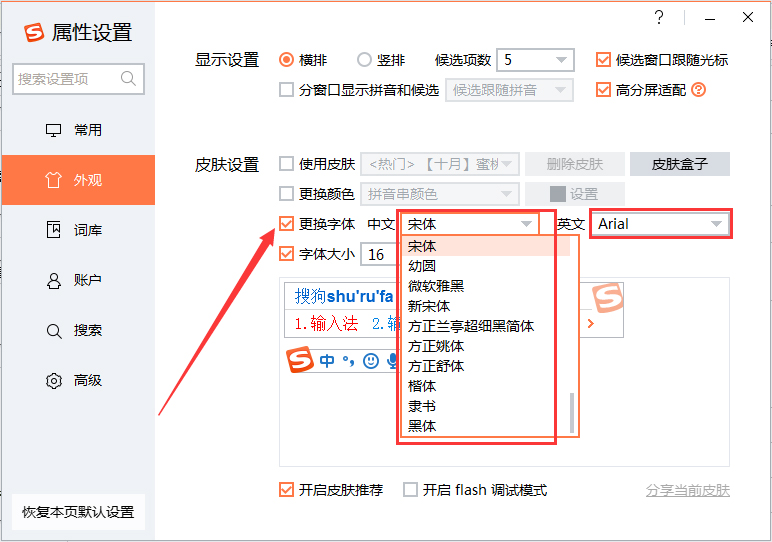
Task: Choose 方正姚体 in font list
Action: tap(486, 346)
